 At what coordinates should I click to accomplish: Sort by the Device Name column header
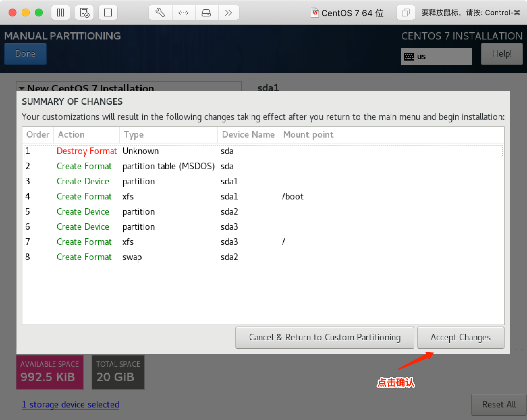(248, 135)
